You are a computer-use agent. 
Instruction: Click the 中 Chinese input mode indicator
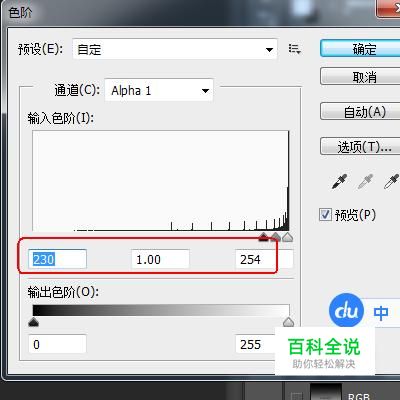pos(381,313)
